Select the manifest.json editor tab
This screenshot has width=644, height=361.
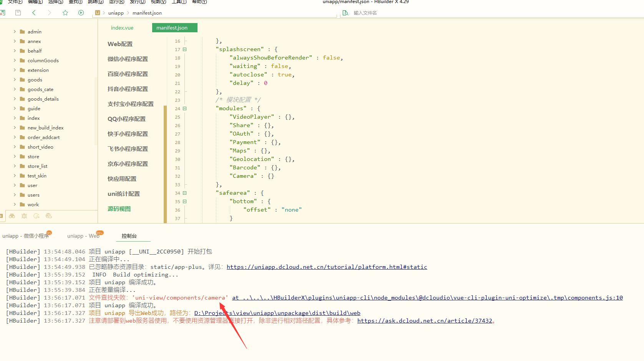[x=175, y=28]
